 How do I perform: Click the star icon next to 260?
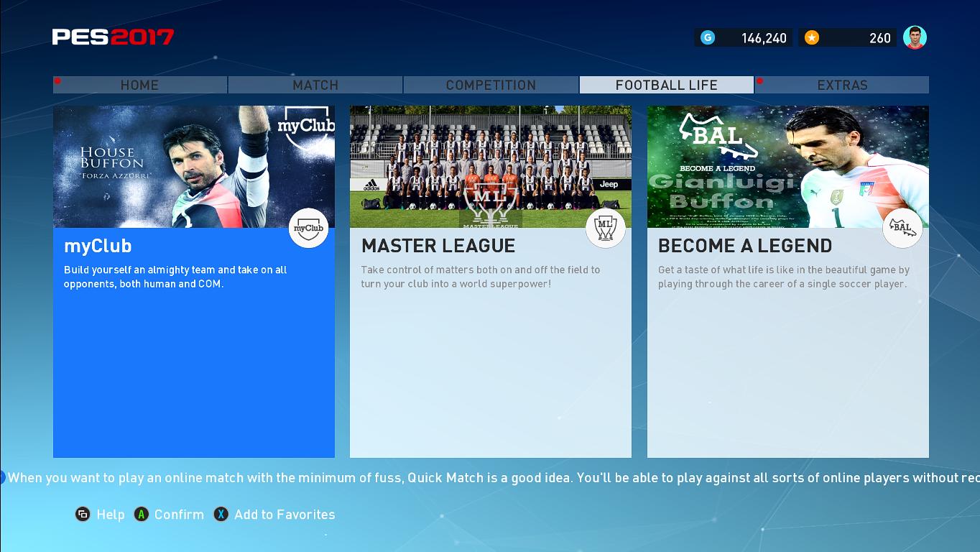[810, 37]
